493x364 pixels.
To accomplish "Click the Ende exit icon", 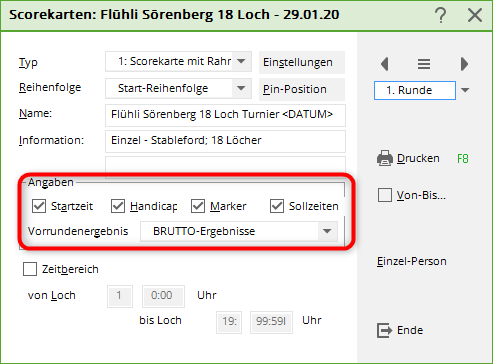I will [x=384, y=330].
